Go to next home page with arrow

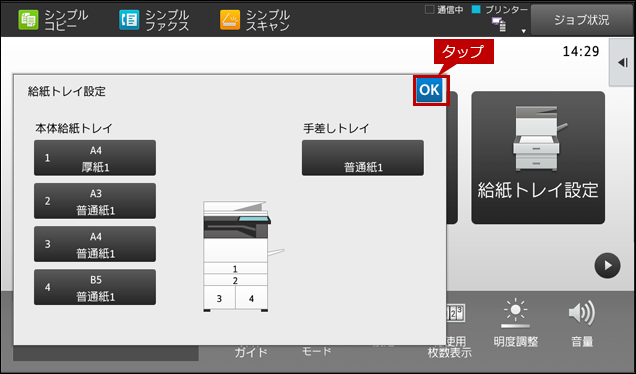607,266
